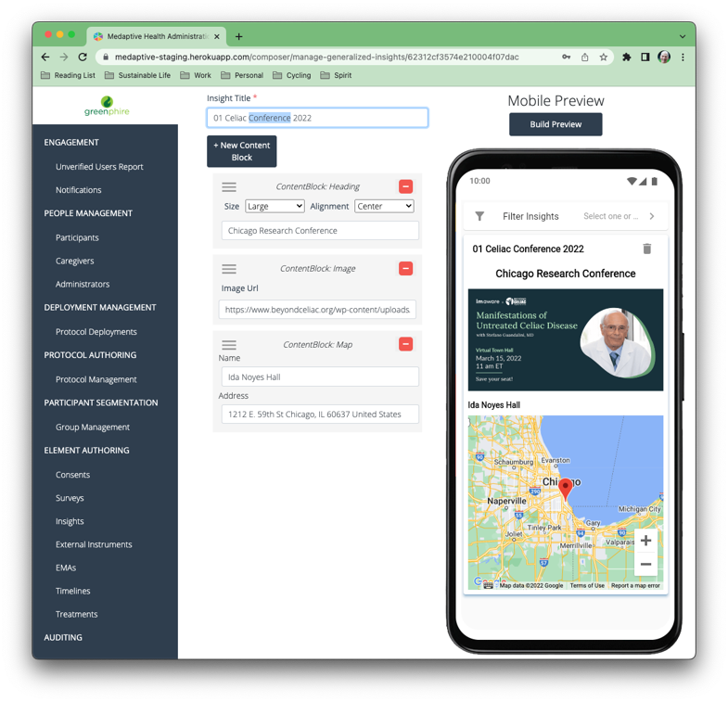Open the Cycling bookmark folder
This screenshot has width=728, height=702.
pos(291,75)
